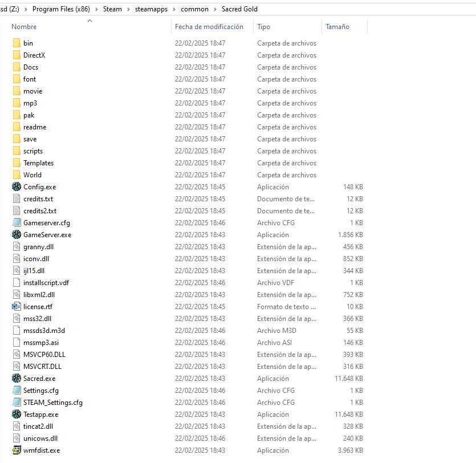Sort files by the Tamaño column

[337, 27]
